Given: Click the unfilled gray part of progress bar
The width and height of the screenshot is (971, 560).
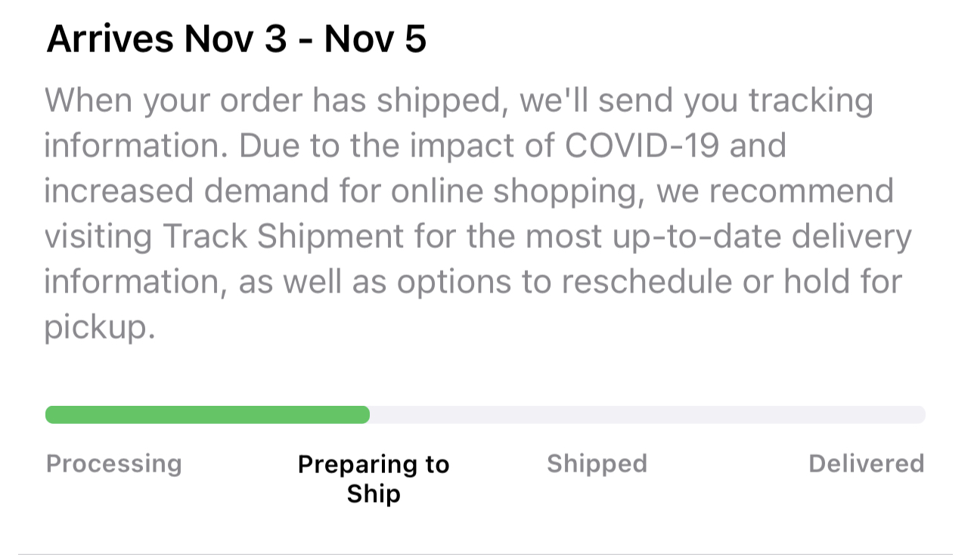Looking at the screenshot, I should [647, 415].
